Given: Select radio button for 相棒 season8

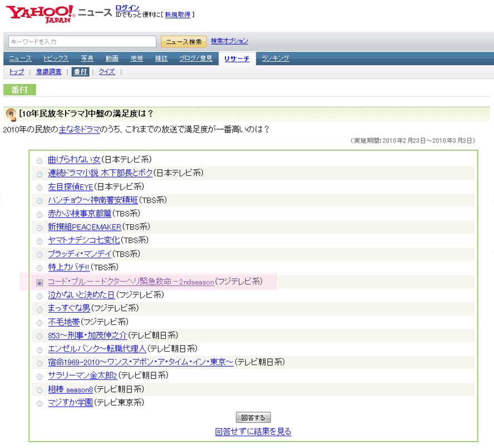Looking at the screenshot, I should pyautogui.click(x=39, y=390).
